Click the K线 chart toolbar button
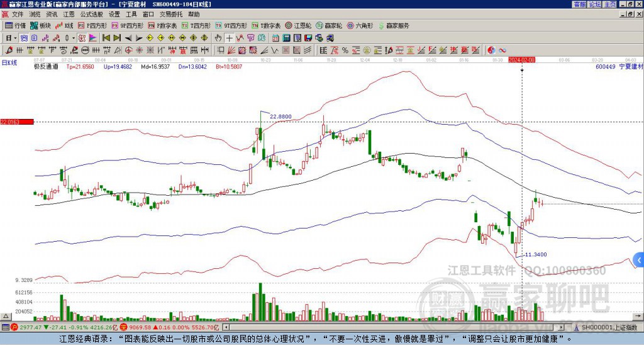 [64, 26]
